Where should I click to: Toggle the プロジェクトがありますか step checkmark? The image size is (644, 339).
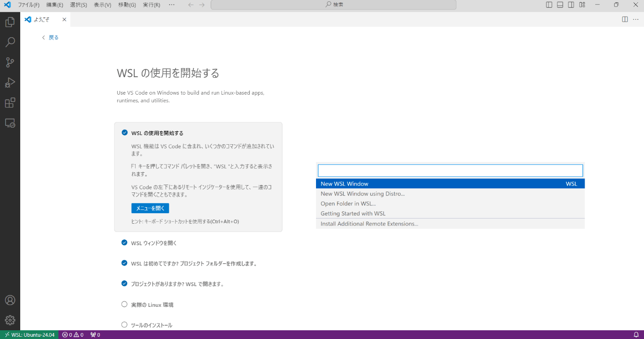(124, 283)
